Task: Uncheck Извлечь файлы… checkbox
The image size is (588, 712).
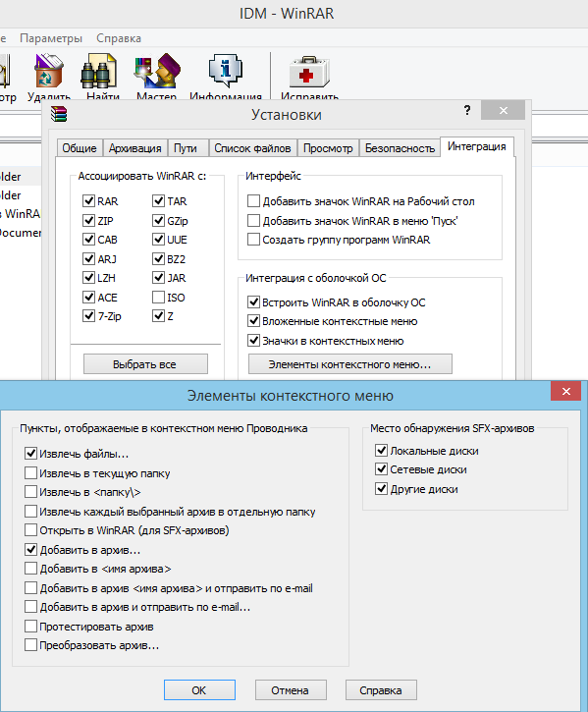Action: pos(30,453)
